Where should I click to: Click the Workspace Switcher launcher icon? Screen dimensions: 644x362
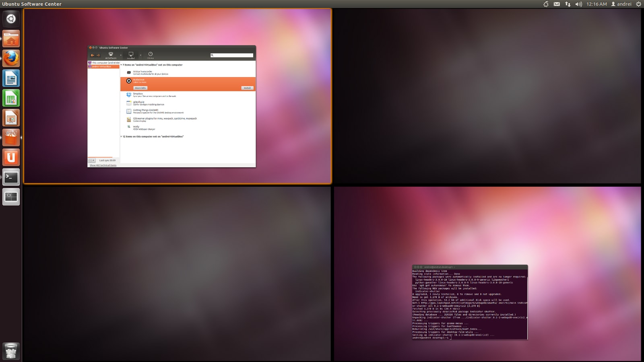click(x=11, y=197)
